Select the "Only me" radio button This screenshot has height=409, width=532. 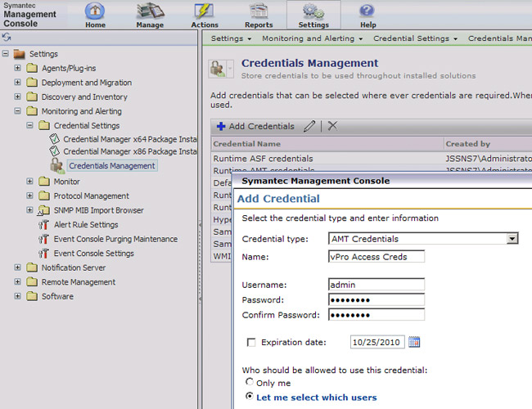click(x=250, y=382)
